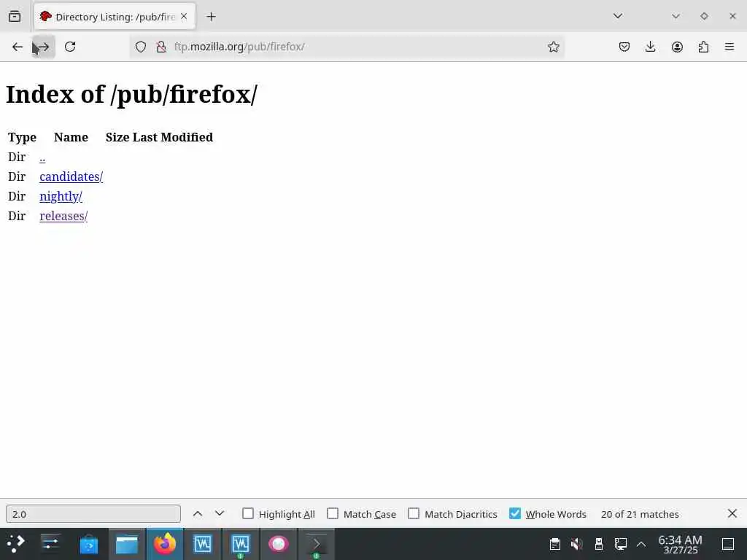Open a new tab with plus button
Screen dimensions: 747x560
click(211, 17)
